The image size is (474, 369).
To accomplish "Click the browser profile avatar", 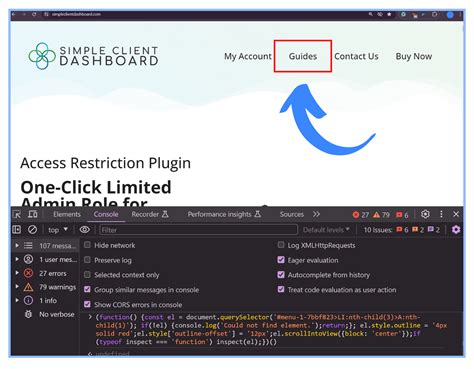I will tap(450, 15).
